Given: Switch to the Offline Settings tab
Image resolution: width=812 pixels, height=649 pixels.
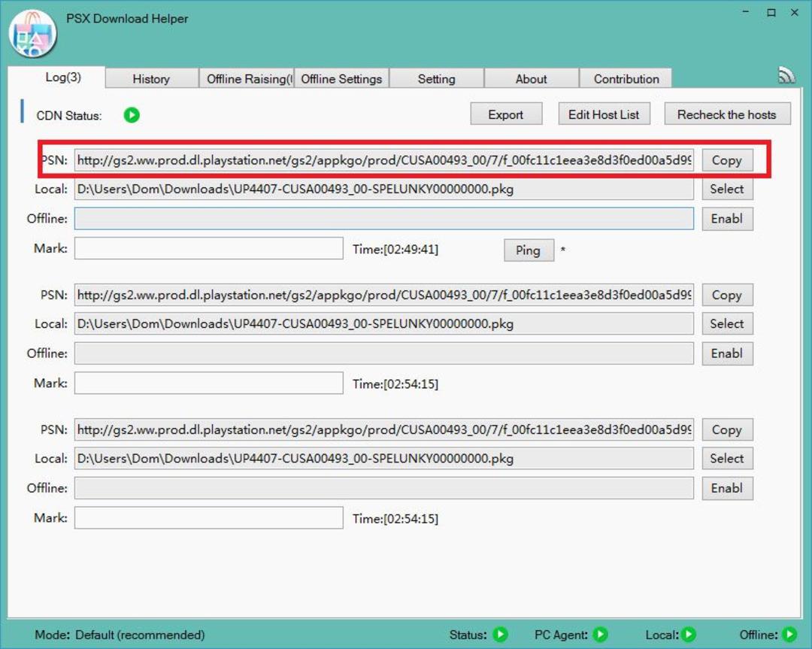Looking at the screenshot, I should (341, 79).
